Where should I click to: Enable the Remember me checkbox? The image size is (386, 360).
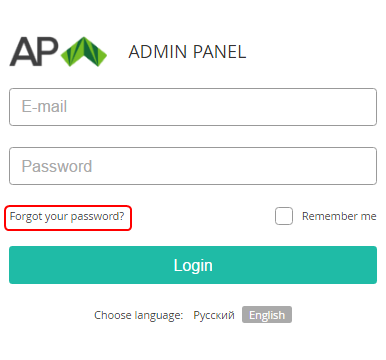click(x=284, y=216)
